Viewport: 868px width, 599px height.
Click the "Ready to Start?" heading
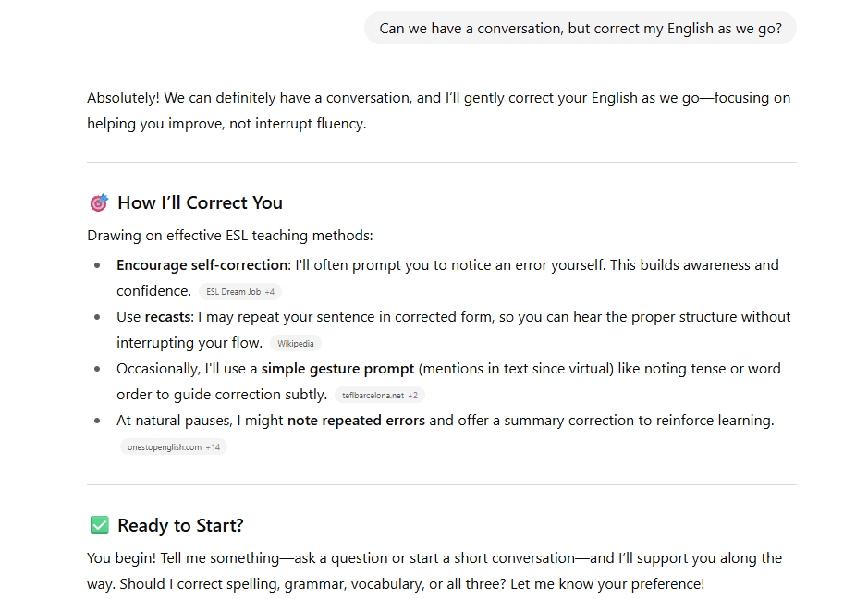(x=180, y=525)
